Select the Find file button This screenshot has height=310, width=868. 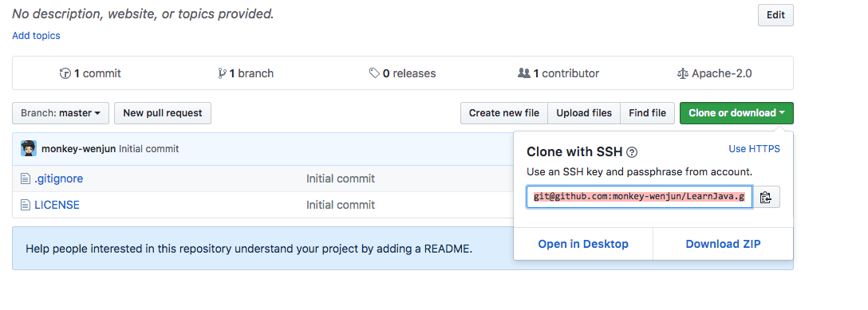click(647, 112)
